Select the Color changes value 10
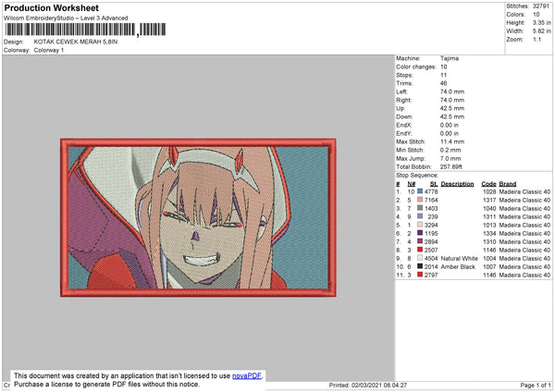This screenshot has height=392, width=555. point(443,67)
